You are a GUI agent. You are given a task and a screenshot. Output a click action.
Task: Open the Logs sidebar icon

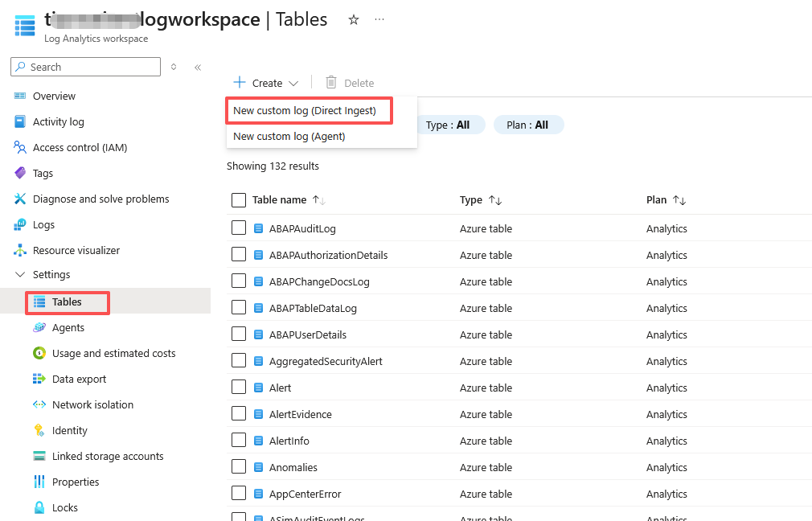[20, 224]
